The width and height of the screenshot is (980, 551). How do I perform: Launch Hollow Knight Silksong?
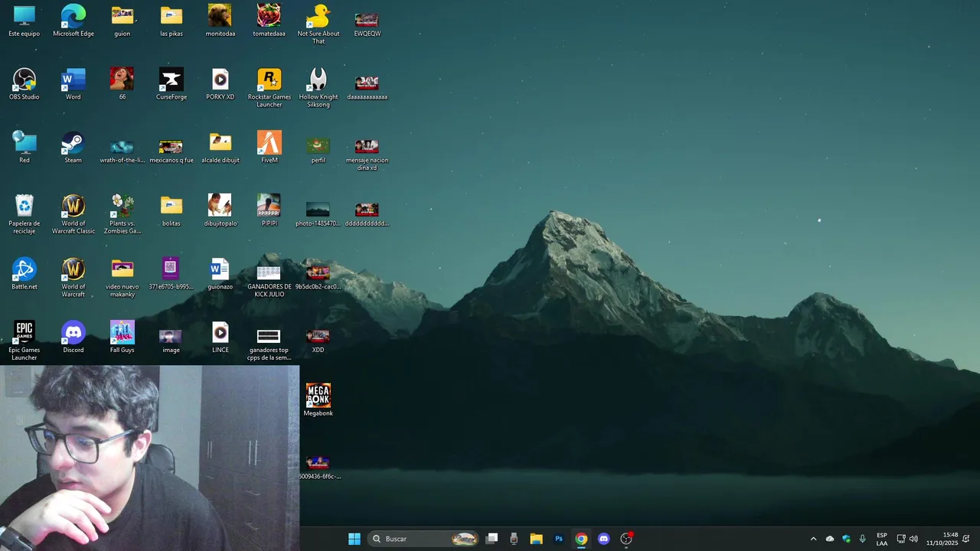[x=318, y=87]
